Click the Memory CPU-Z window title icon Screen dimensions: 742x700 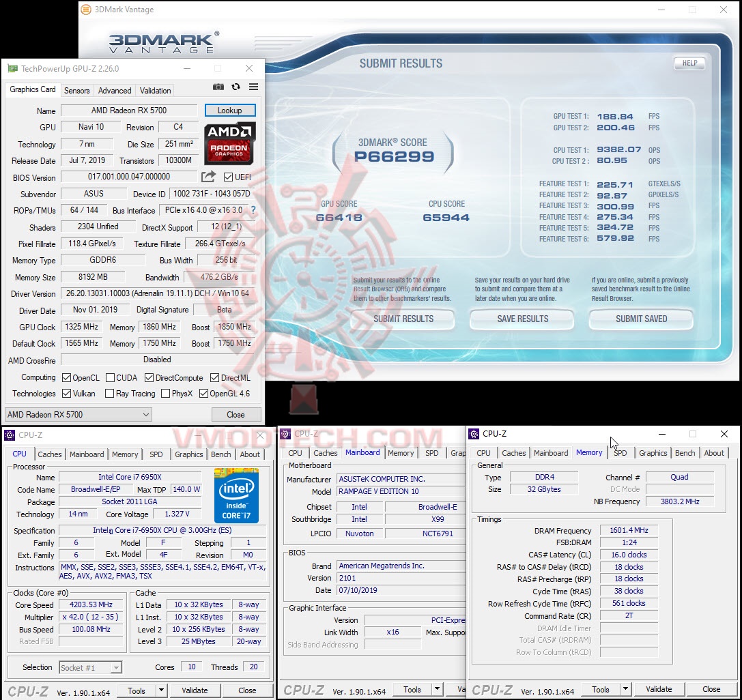(x=474, y=434)
